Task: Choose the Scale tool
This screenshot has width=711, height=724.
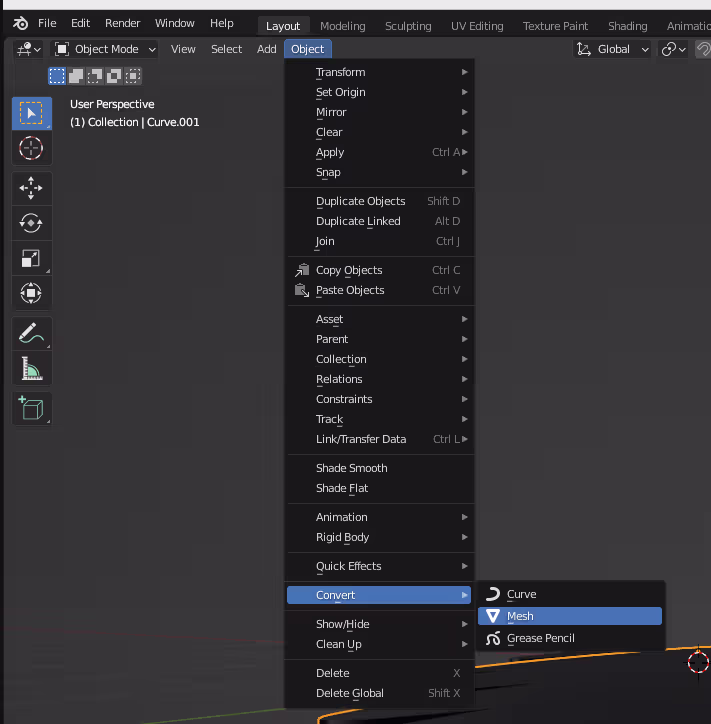Action: pyautogui.click(x=31, y=258)
